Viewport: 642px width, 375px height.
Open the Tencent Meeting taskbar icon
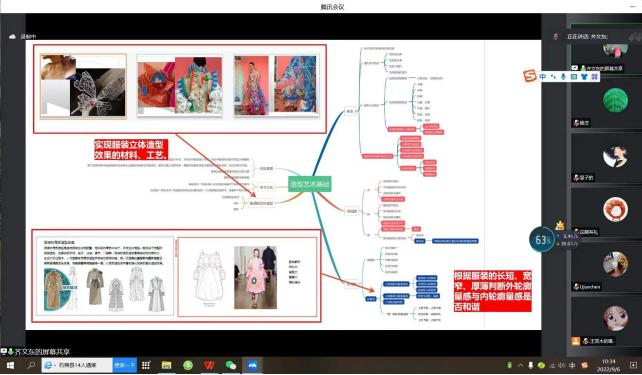point(252,365)
